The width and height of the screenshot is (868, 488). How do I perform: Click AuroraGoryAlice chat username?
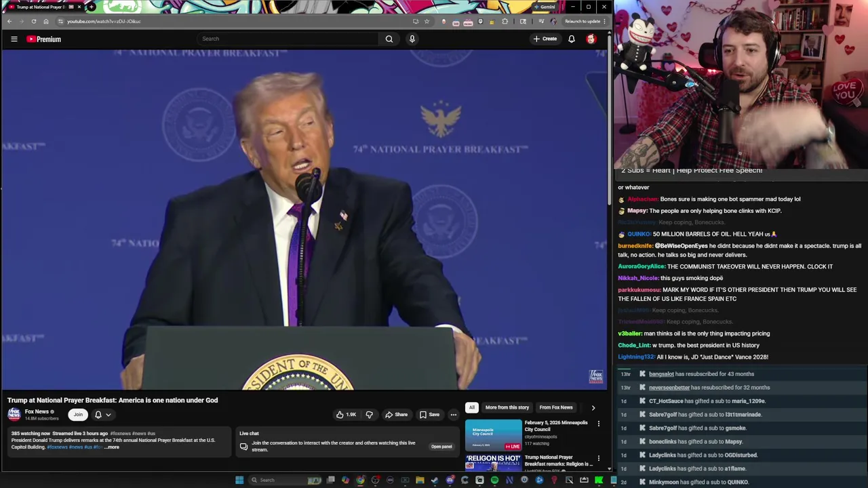pyautogui.click(x=642, y=266)
